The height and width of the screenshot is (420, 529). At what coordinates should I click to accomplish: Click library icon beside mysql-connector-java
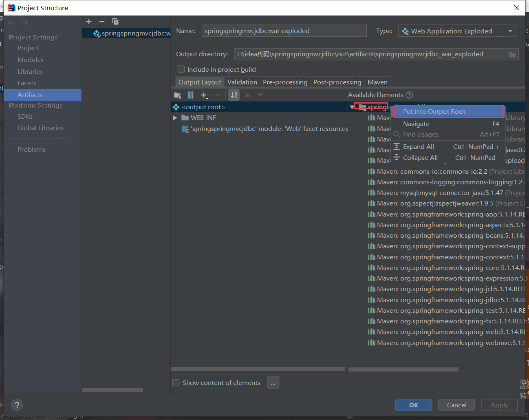point(372,192)
